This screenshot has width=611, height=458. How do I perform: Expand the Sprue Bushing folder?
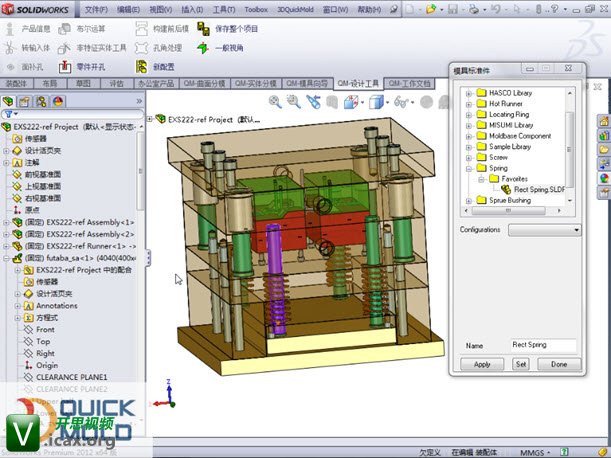pos(468,201)
